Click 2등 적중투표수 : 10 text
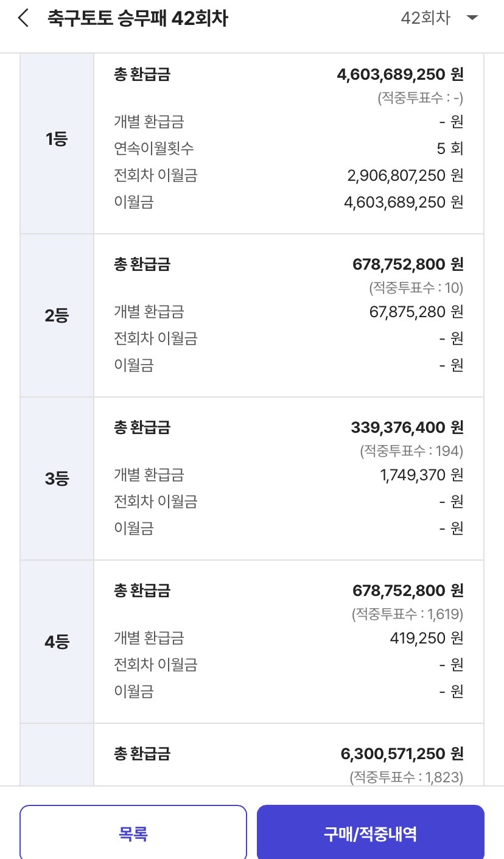 416,287
